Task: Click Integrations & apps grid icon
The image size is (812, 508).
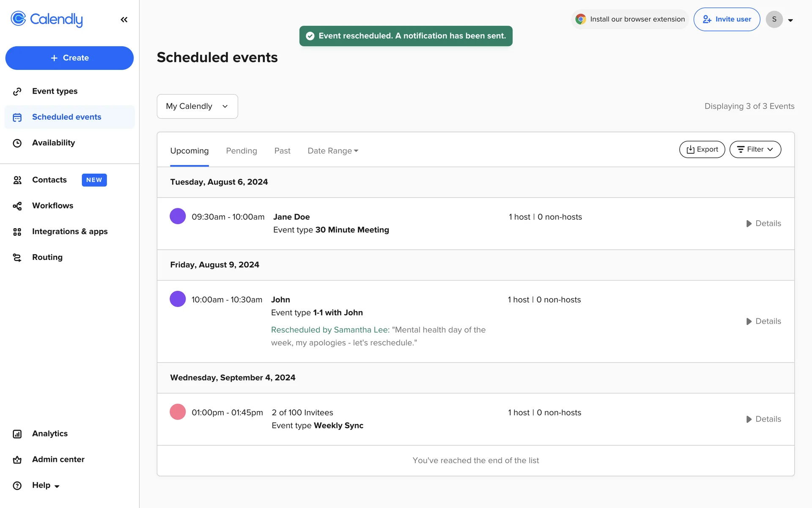Action: point(17,232)
